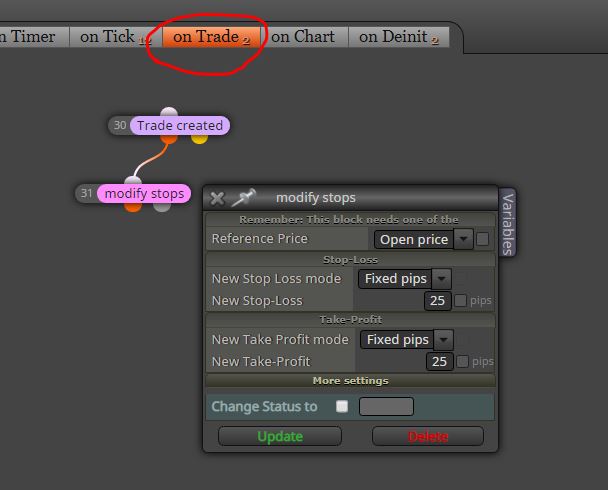Open the on Deinit tab
The width and height of the screenshot is (608, 490).
click(399, 37)
